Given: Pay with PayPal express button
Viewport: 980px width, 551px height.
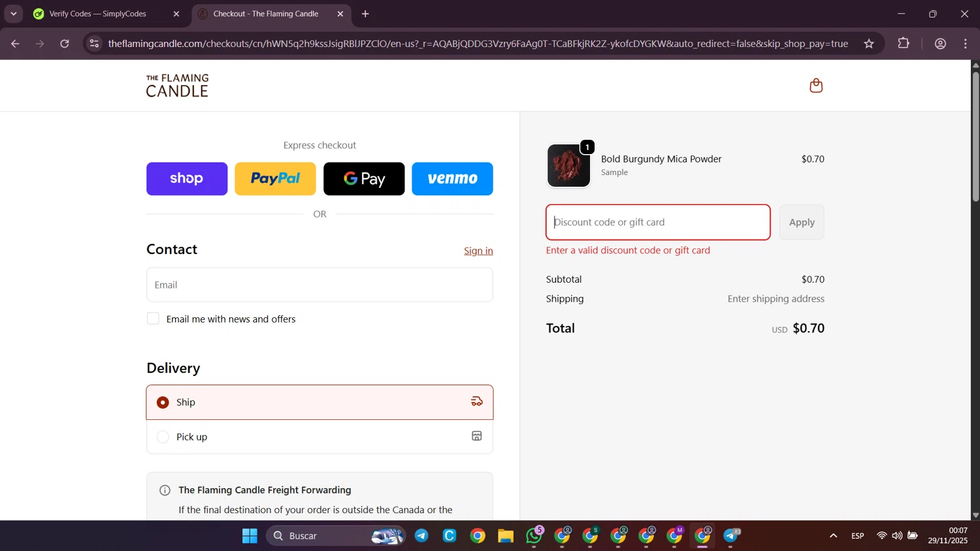Looking at the screenshot, I should pyautogui.click(x=275, y=179).
